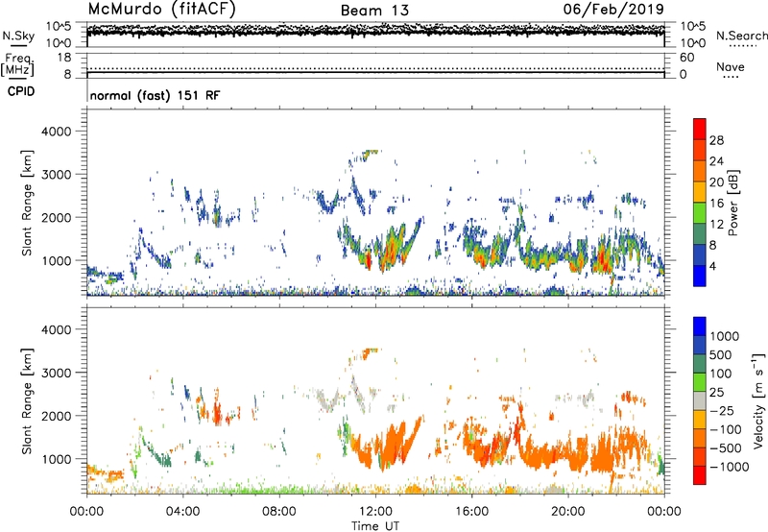Click the yellow Power band between 16 and 20
768x532 pixels.
click(700, 192)
